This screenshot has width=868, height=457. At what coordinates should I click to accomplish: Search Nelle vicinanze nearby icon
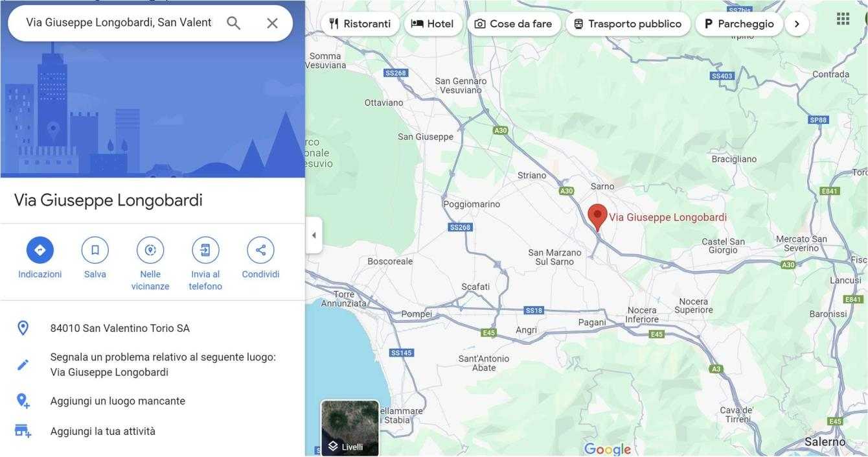point(150,250)
